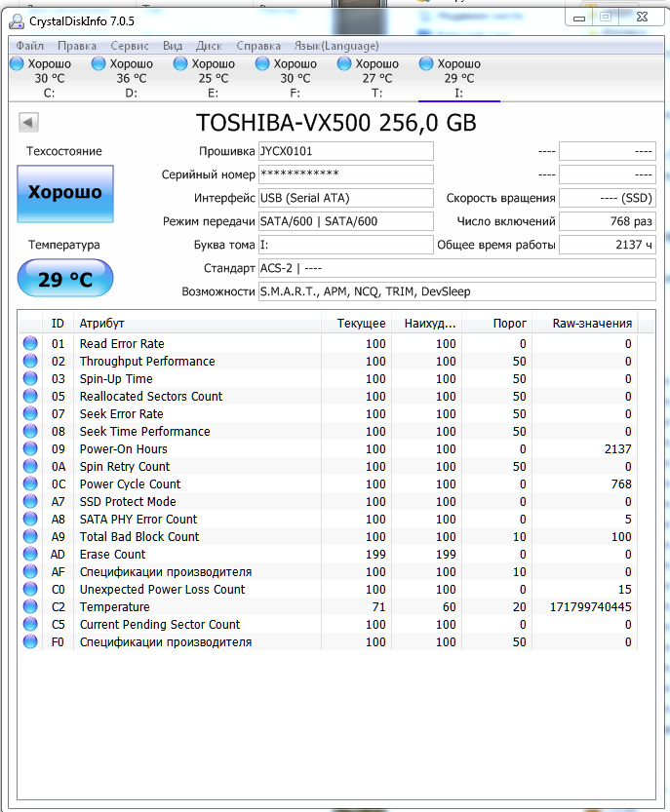Open the Справка menu

[258, 46]
